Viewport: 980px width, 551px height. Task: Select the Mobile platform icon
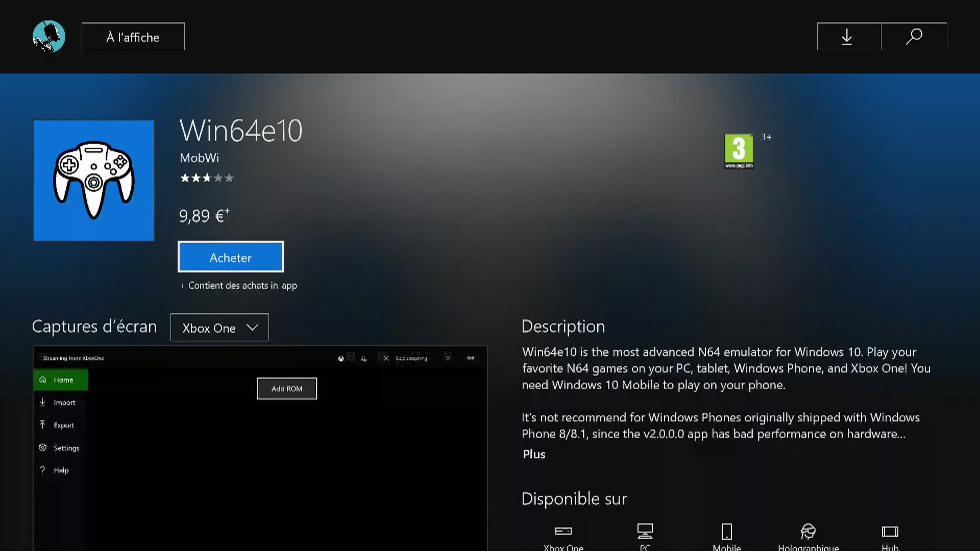coord(726,532)
